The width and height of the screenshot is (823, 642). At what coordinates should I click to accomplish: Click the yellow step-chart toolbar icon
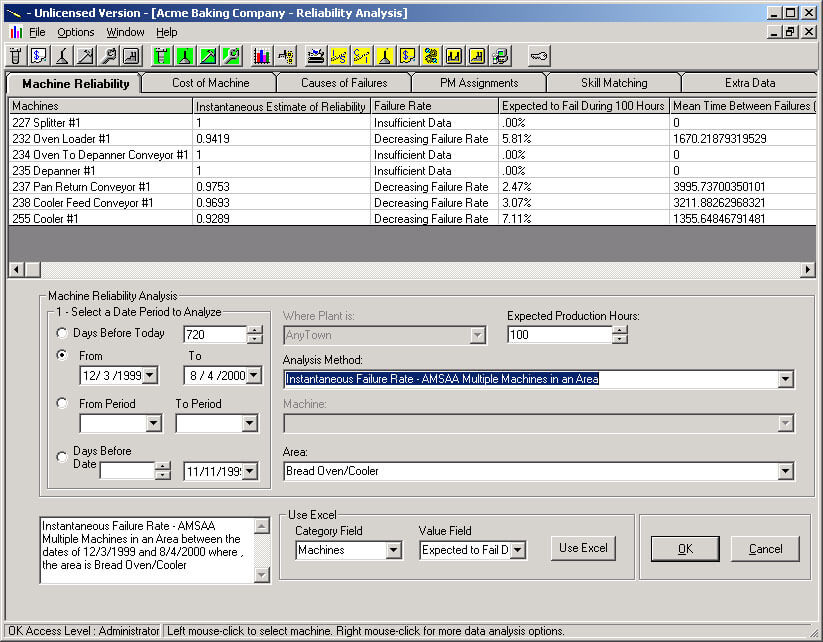coord(477,56)
